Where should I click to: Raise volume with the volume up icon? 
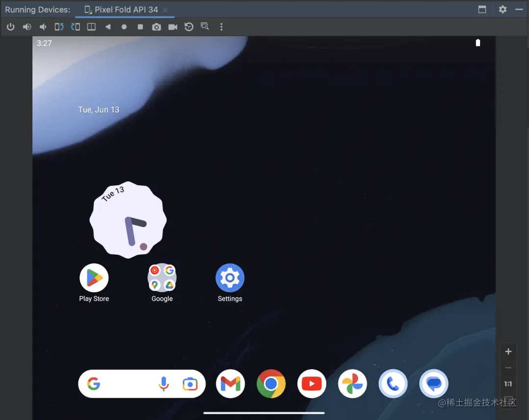pyautogui.click(x=27, y=26)
